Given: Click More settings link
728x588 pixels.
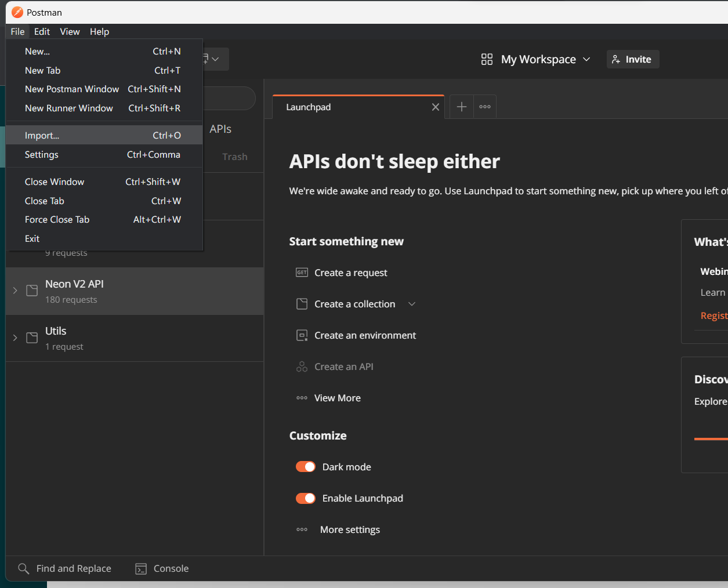Looking at the screenshot, I should (350, 529).
